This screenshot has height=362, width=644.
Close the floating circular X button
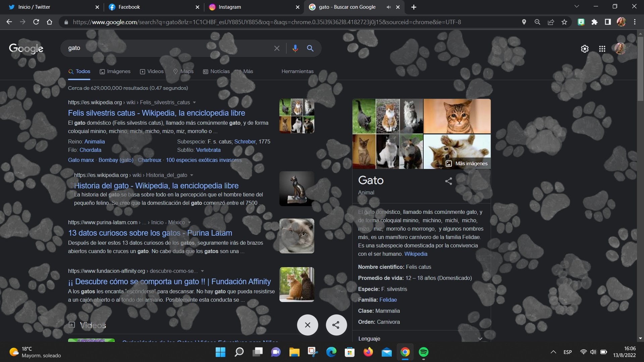(307, 325)
